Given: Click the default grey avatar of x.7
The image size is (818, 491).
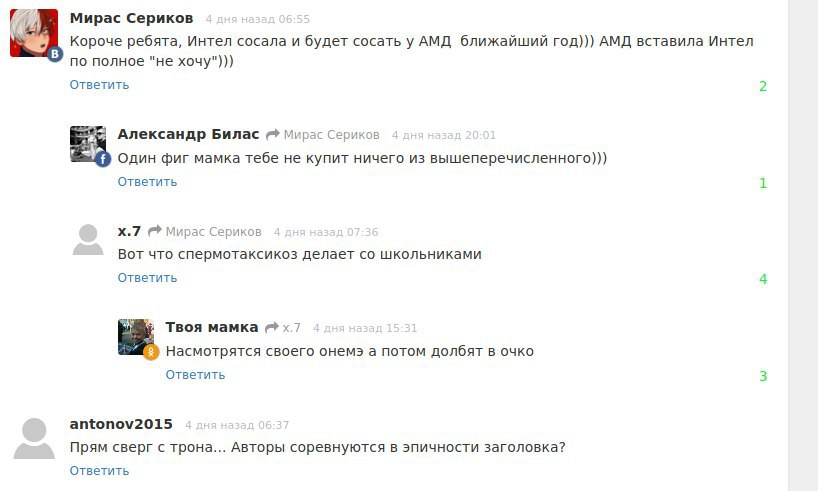Looking at the screenshot, I should click(x=88, y=240).
